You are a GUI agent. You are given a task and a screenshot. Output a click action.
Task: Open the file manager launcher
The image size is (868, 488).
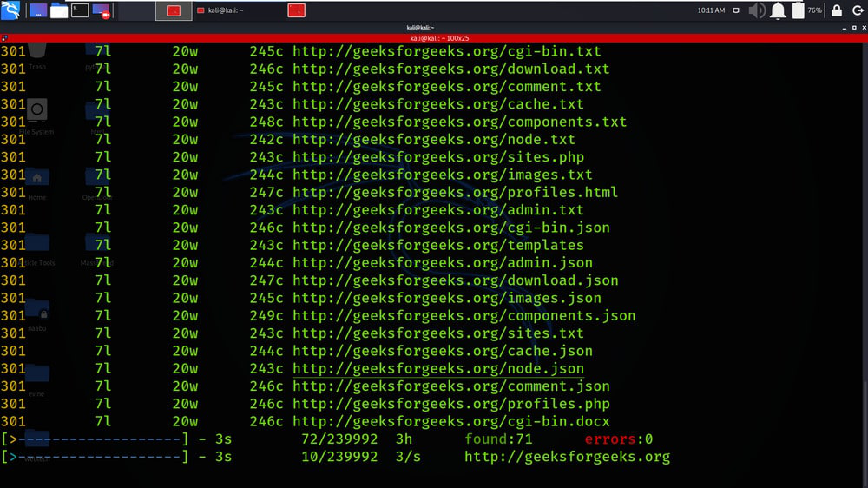(59, 10)
